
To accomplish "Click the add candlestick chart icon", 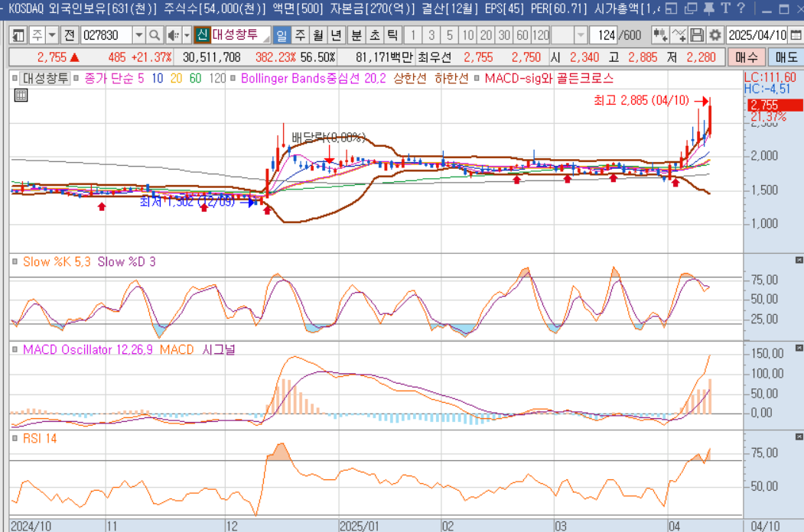I will click(659, 35).
